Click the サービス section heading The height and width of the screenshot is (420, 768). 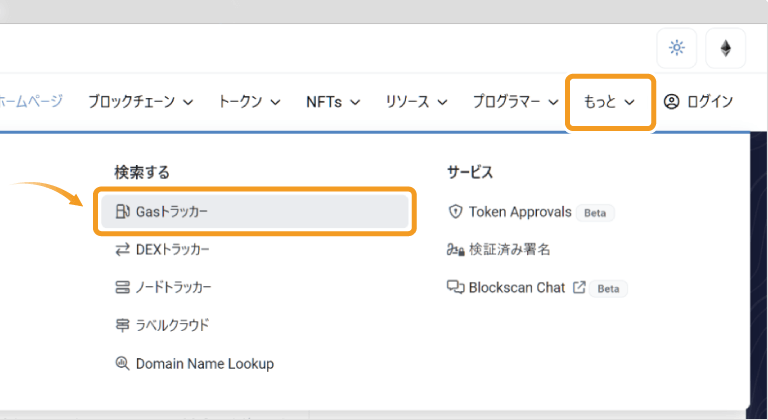click(x=470, y=173)
